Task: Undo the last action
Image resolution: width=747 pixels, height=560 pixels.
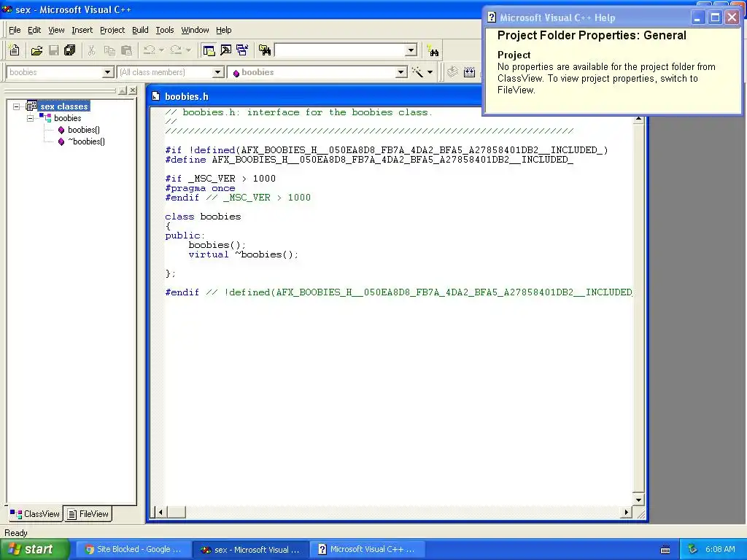Action: [x=149, y=50]
